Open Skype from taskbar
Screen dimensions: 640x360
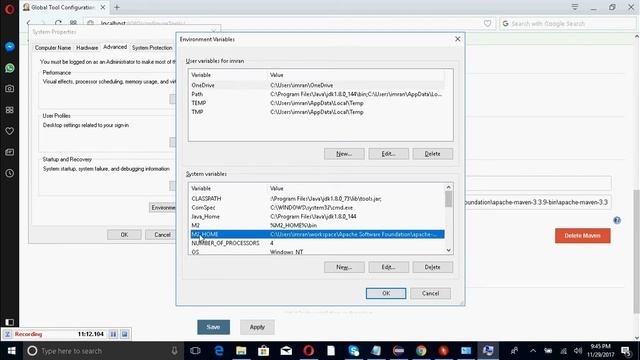pos(353,351)
